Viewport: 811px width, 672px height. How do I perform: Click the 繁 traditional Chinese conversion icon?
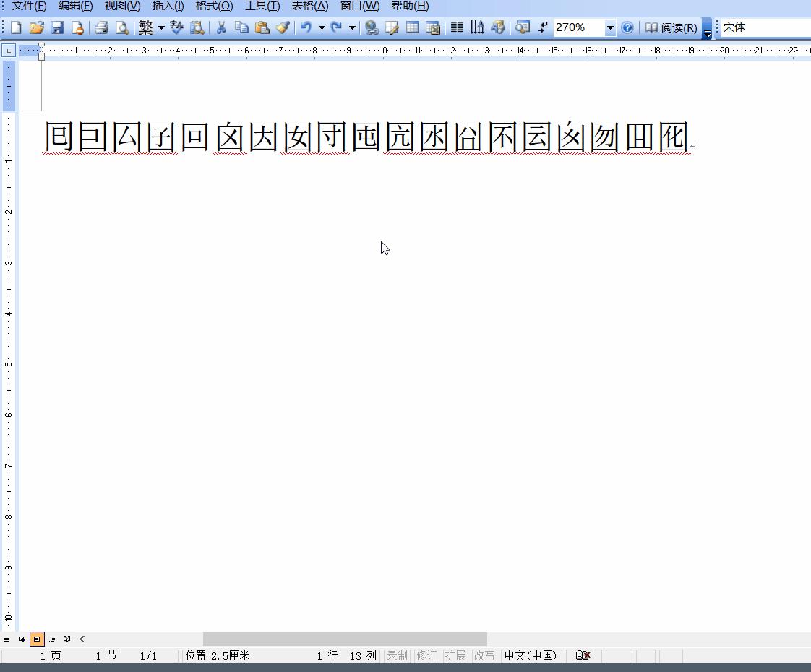pos(146,27)
